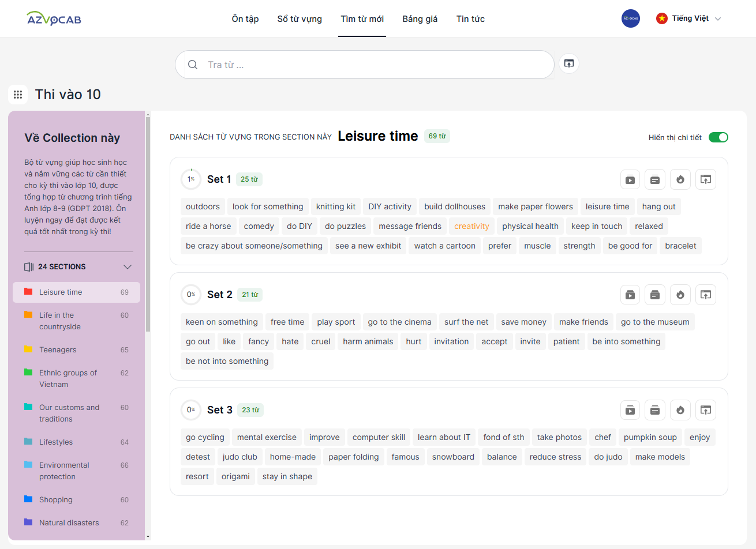Click the window-upload icon beside the search bar
The height and width of the screenshot is (549, 756).
coord(569,63)
